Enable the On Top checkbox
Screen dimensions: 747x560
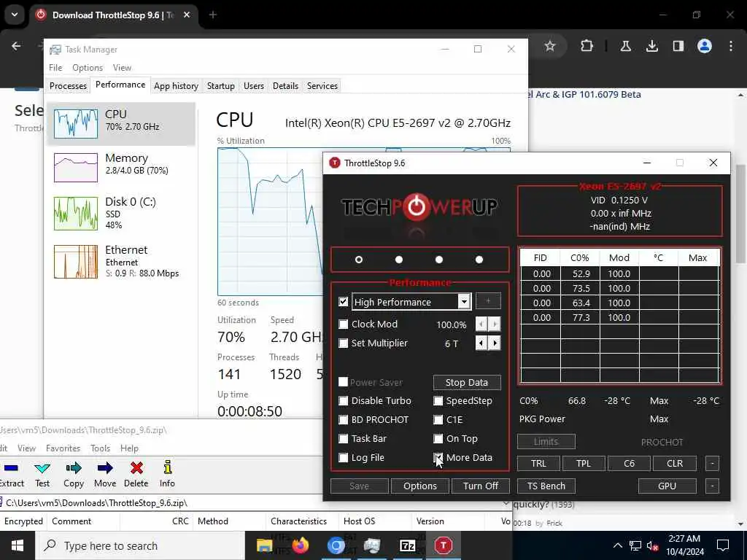point(438,438)
